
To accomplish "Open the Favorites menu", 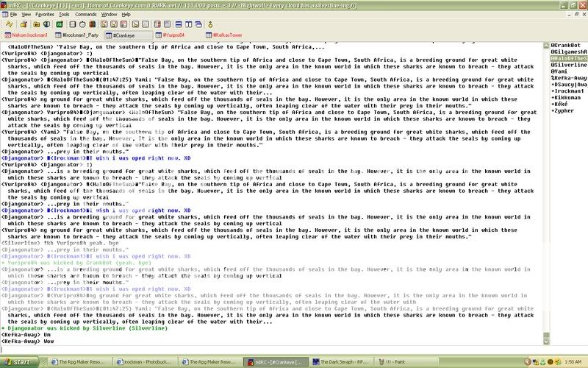I will coord(44,14).
